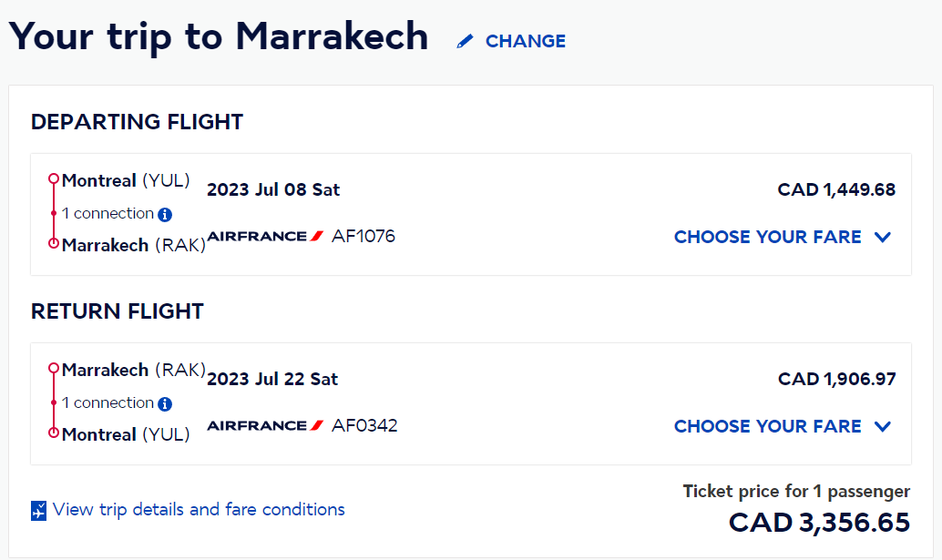
Task: Click the pencil icon beside CHANGE
Action: pos(465,41)
